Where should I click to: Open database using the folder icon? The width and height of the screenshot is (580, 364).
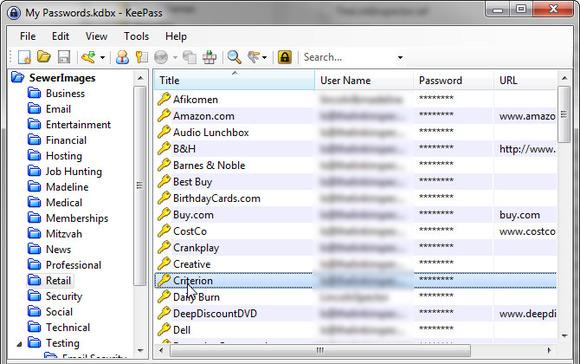pos(44,57)
